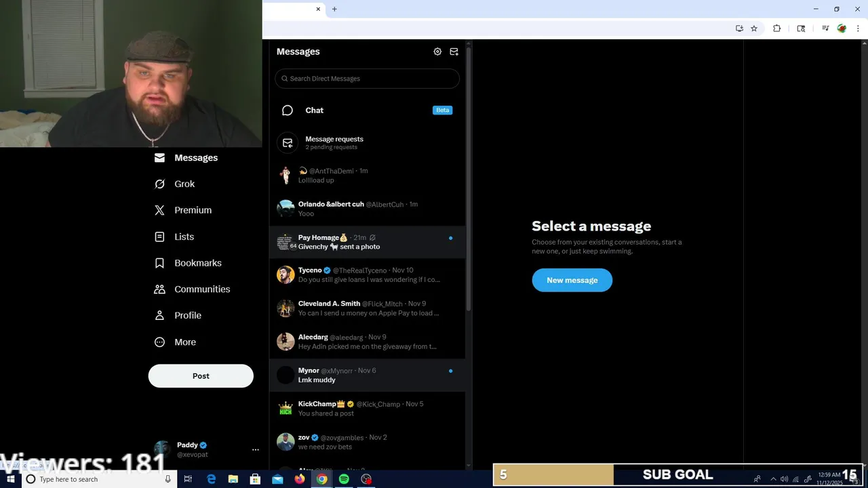Open the Pay Homage group conversation
Image resolution: width=868 pixels, height=488 pixels.
[x=367, y=242]
